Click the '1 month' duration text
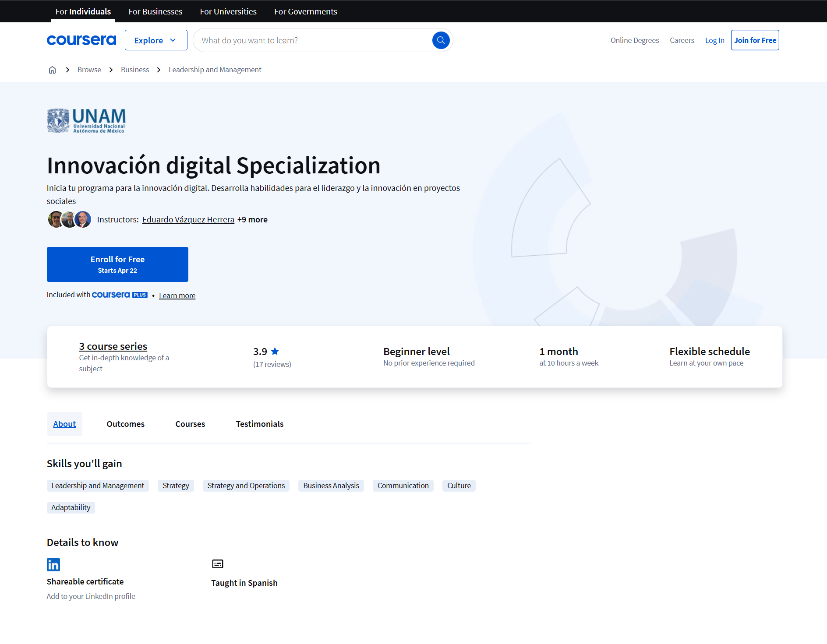This screenshot has height=644, width=827. (558, 352)
